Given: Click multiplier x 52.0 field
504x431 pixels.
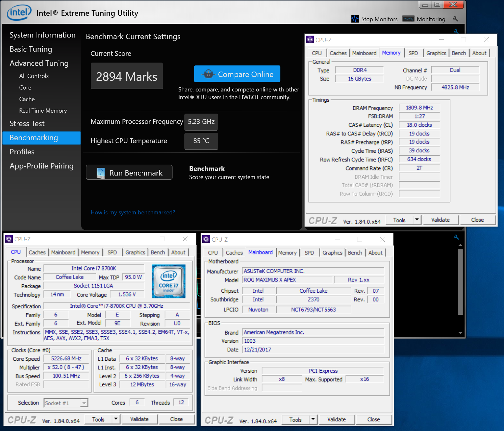Looking at the screenshot, I should pos(66,367).
